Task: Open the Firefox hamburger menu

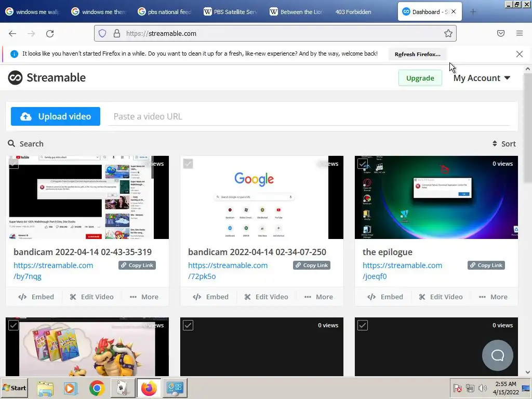Action: coord(520,33)
